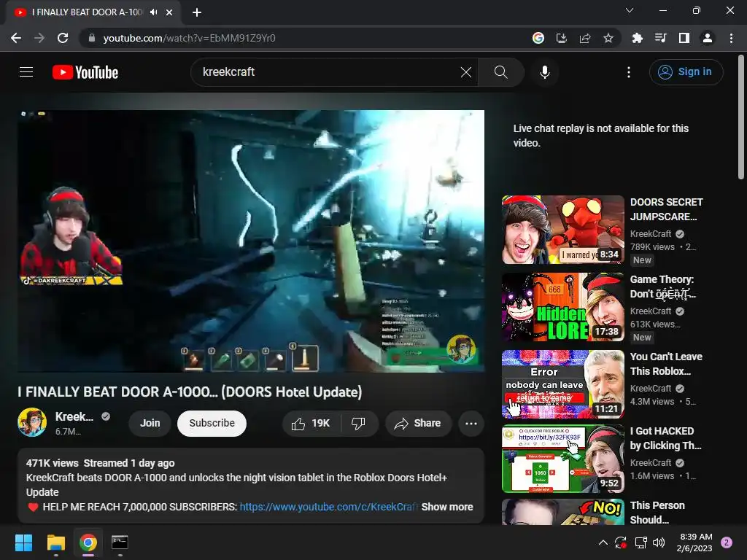Open the tab search chevron

point(630,10)
